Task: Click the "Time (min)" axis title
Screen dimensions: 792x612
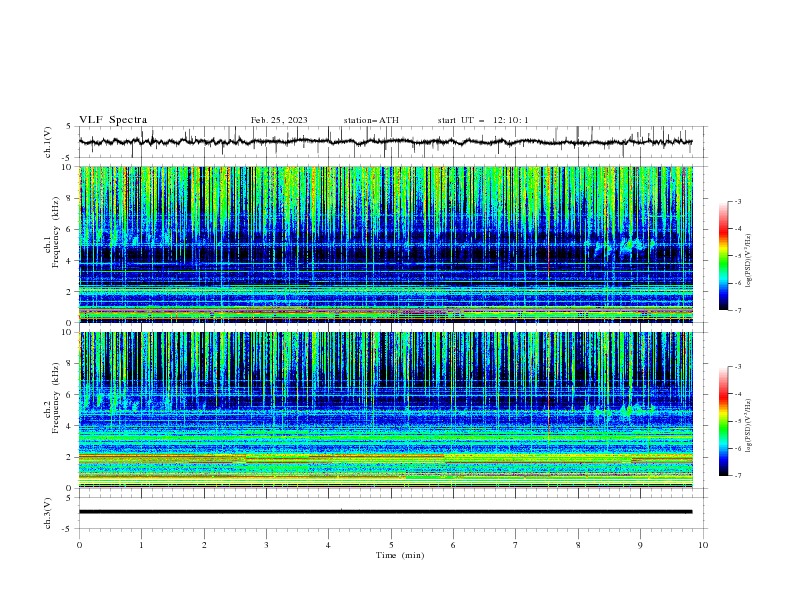Action: tap(400, 555)
